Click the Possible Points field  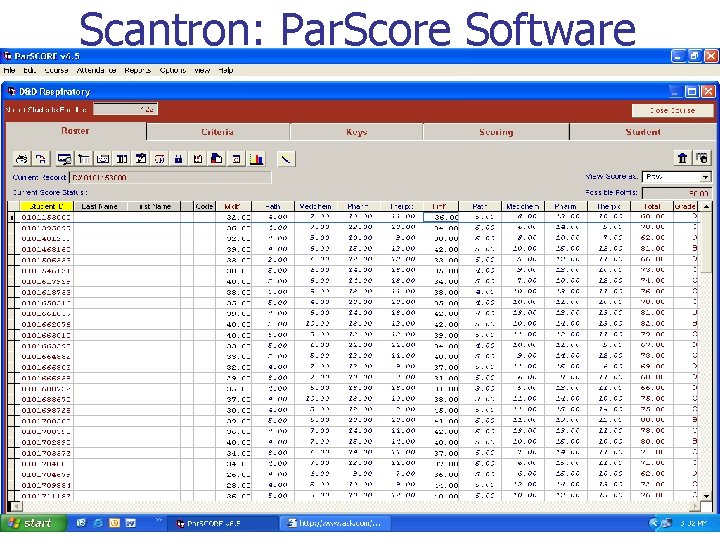coord(677,193)
